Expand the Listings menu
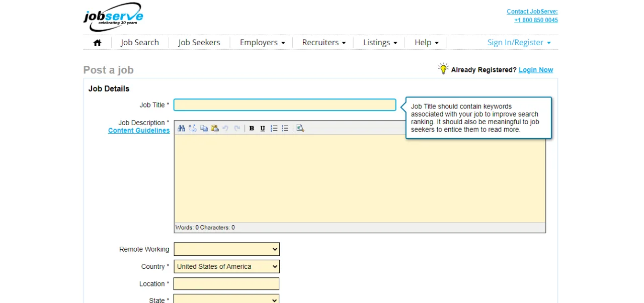This screenshot has width=644, height=303. (x=380, y=43)
